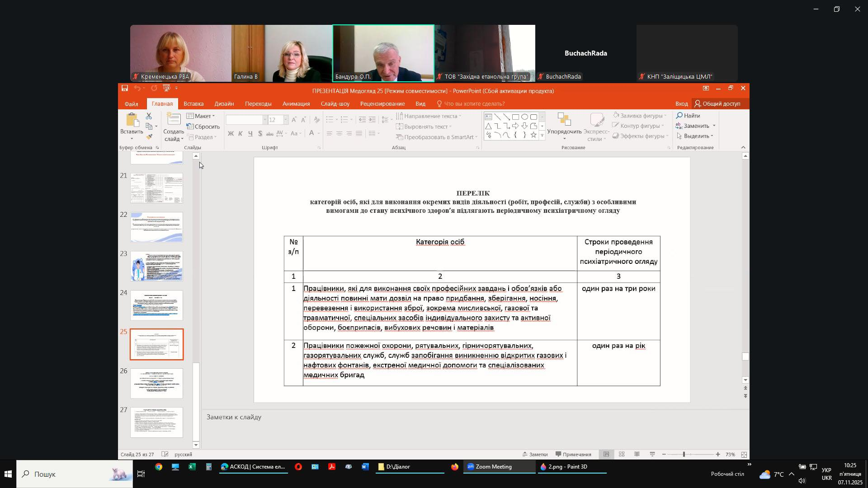Image resolution: width=868 pixels, height=488 pixels.
Task: Open the Вставка ribbon tab
Action: tap(193, 103)
